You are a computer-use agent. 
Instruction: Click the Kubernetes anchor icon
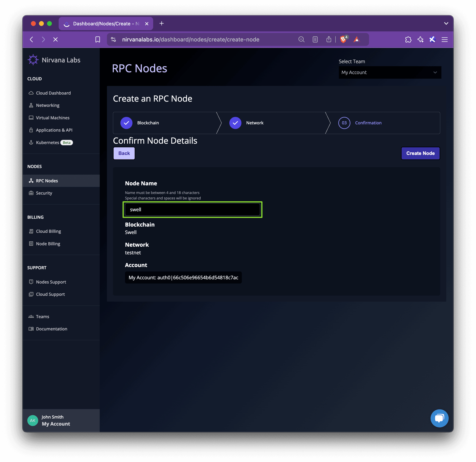click(31, 143)
